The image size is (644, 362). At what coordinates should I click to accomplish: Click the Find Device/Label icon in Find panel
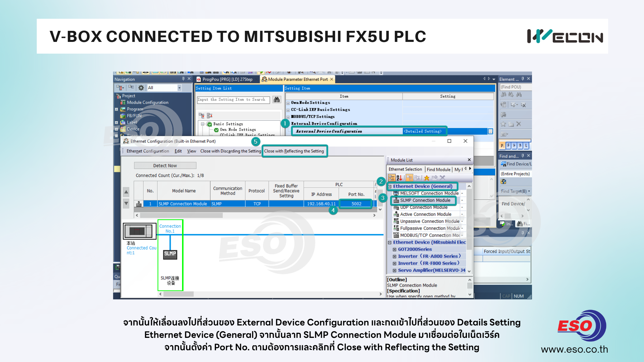point(503,164)
